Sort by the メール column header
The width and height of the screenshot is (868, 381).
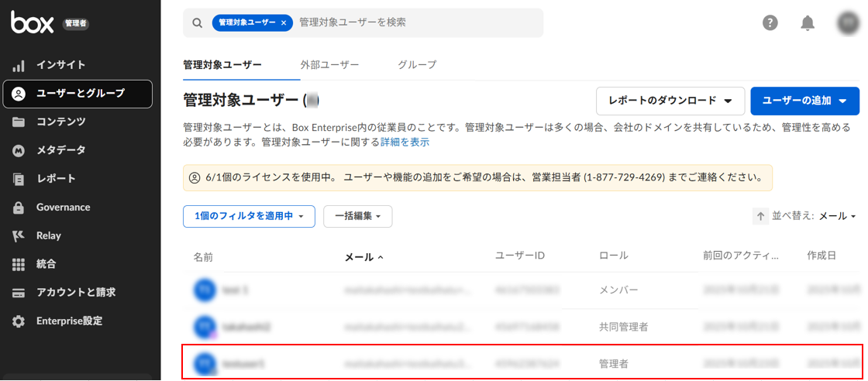[x=359, y=257]
